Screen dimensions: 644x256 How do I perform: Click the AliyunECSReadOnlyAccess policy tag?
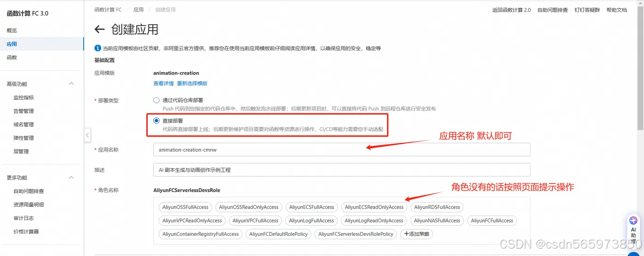click(374, 207)
